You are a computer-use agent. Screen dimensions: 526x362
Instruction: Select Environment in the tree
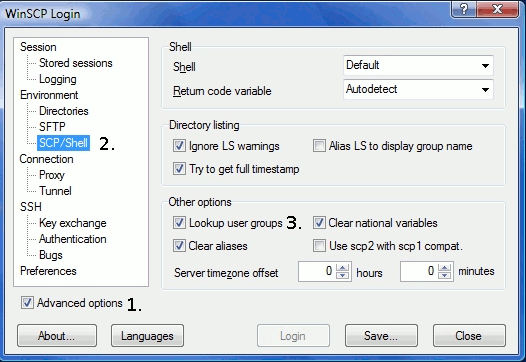pyautogui.click(x=49, y=95)
